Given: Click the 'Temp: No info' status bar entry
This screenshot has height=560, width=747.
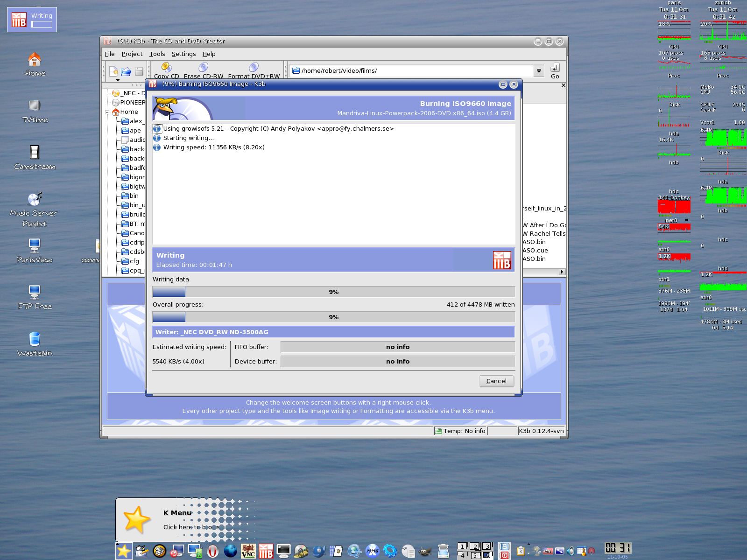Looking at the screenshot, I should coord(460,431).
